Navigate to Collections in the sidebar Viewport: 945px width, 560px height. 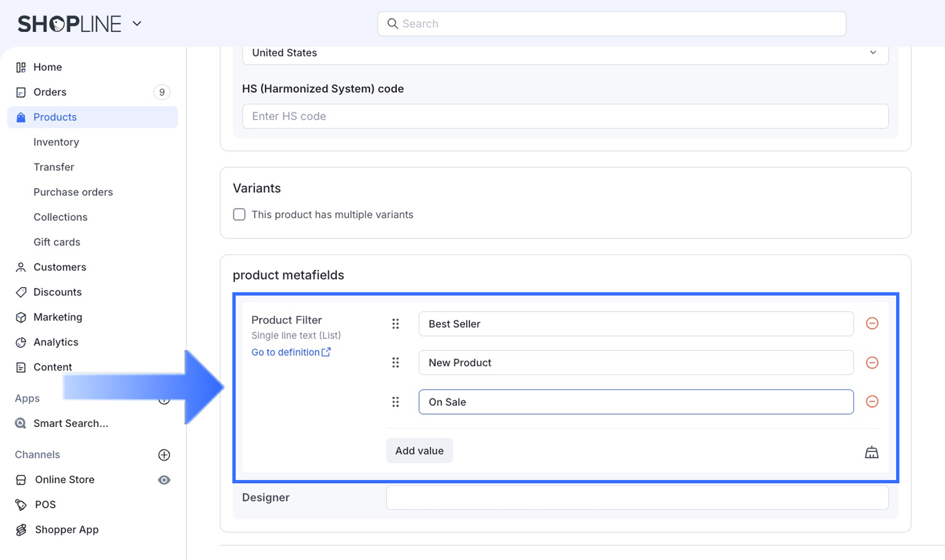60,217
